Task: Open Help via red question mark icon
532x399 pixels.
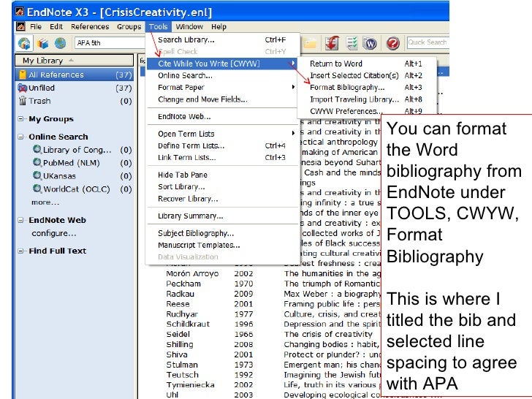Action: click(392, 43)
